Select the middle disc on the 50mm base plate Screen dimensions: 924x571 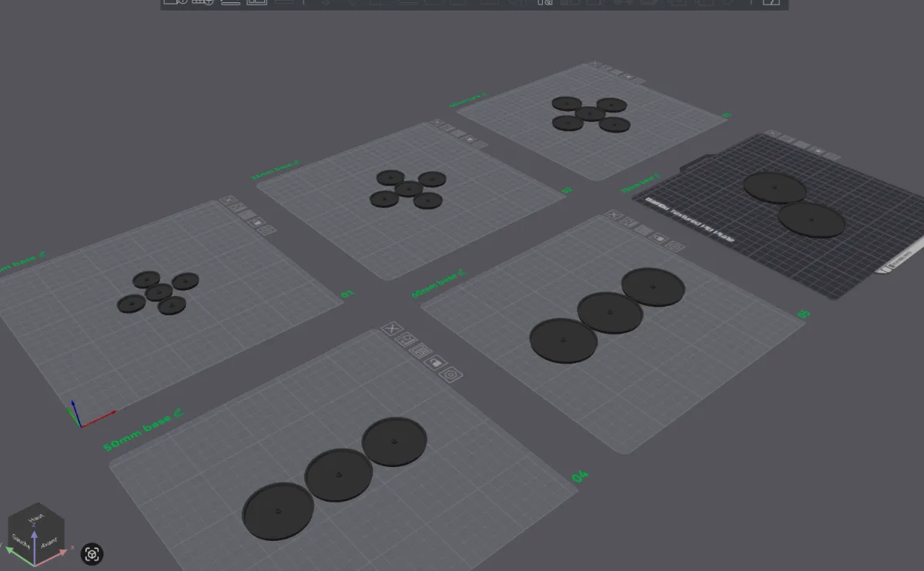(x=338, y=475)
